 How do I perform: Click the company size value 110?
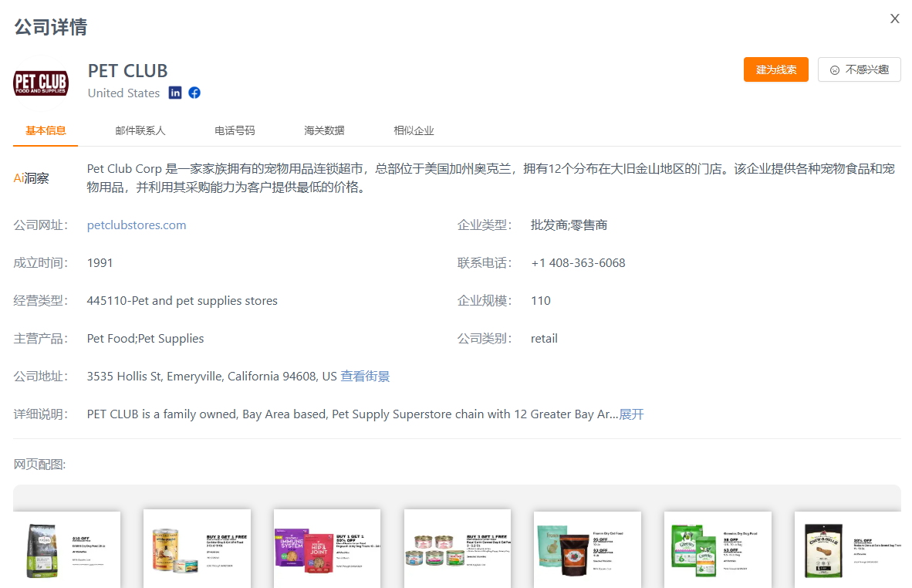click(541, 301)
